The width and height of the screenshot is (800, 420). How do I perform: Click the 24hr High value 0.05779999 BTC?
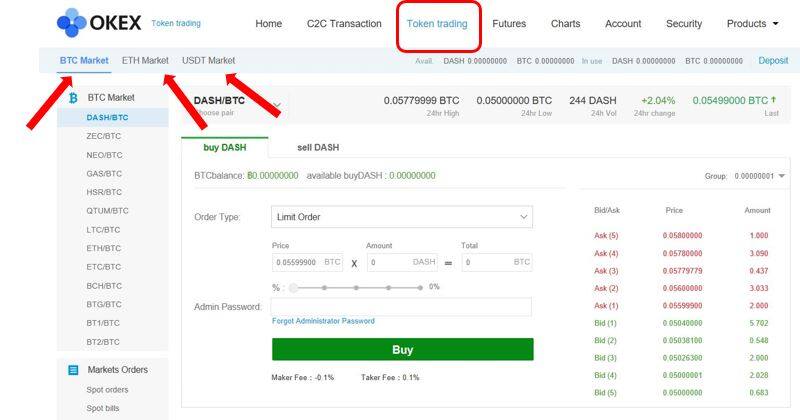tap(421, 101)
